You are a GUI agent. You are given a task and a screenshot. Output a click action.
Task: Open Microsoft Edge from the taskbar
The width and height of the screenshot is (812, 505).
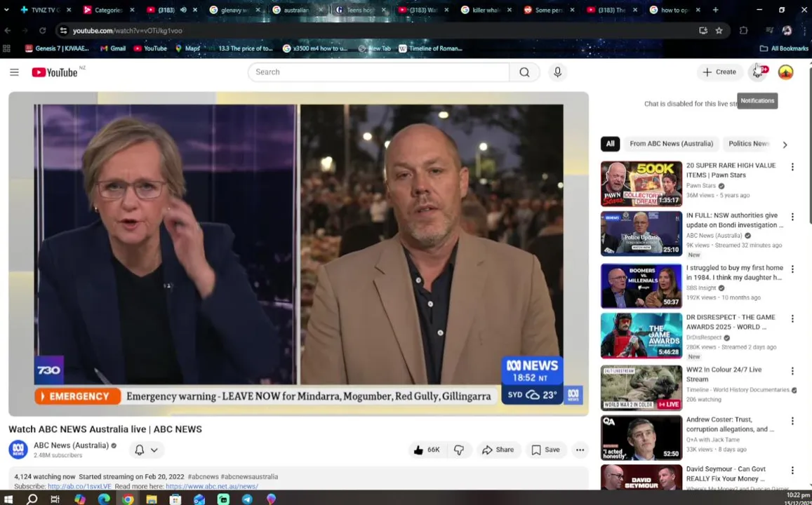pyautogui.click(x=104, y=499)
